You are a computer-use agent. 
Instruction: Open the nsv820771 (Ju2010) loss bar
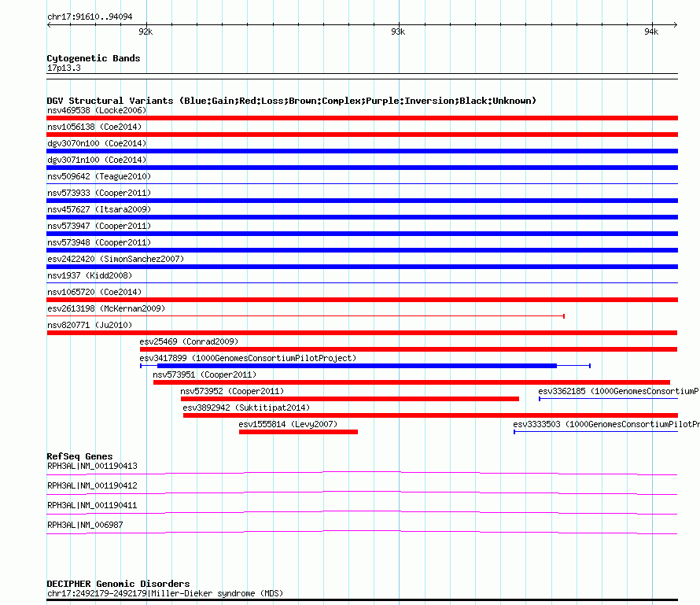(x=362, y=333)
